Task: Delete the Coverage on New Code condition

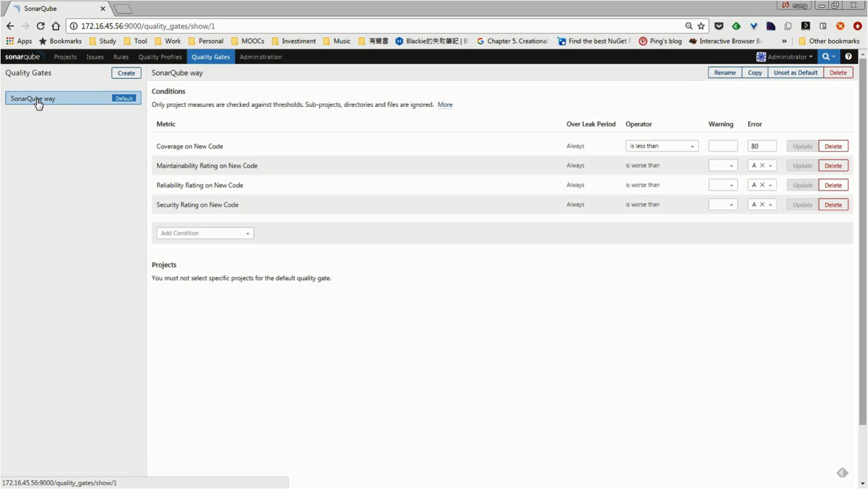Action: pos(833,146)
